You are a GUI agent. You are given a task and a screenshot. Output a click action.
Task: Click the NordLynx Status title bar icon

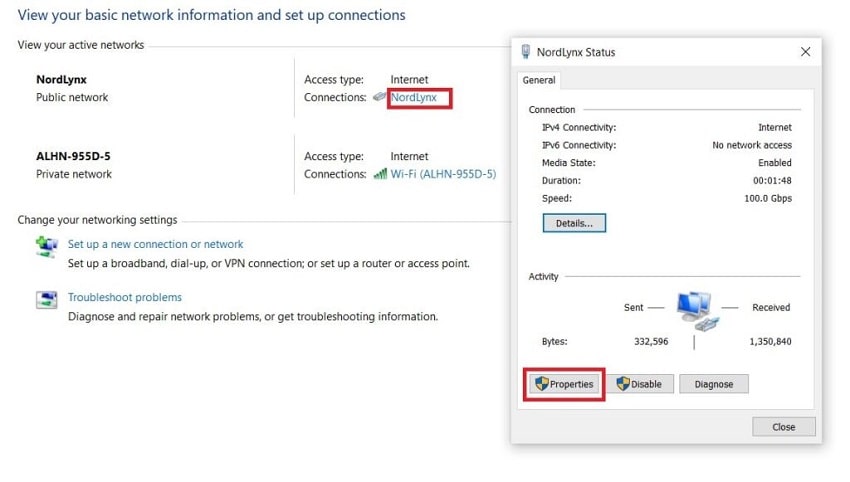pos(525,52)
